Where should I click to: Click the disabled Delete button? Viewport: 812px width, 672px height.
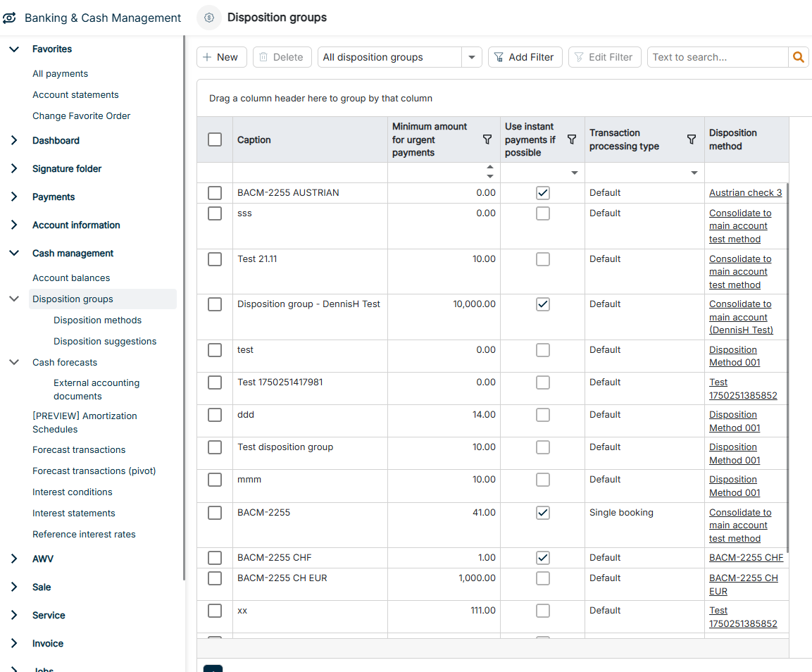(x=282, y=57)
